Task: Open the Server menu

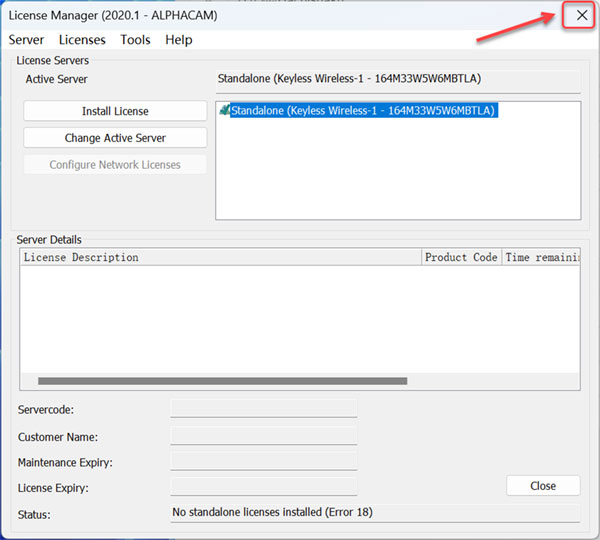Action: (x=26, y=40)
